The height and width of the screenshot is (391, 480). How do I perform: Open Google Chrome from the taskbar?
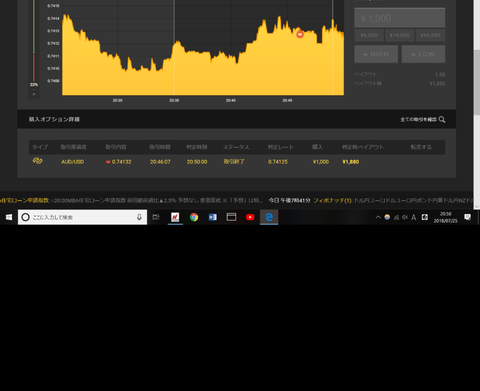click(194, 217)
